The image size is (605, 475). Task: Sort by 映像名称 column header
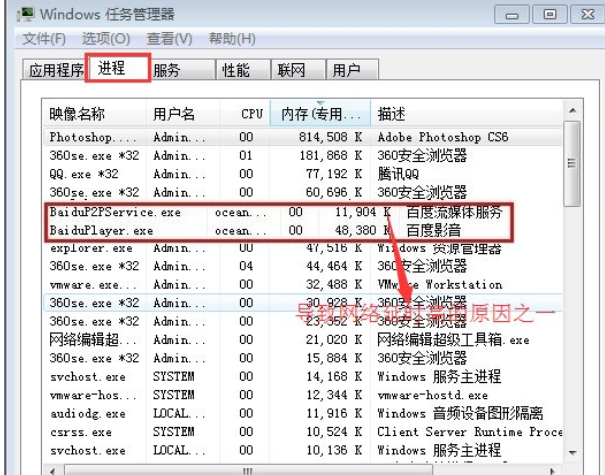click(94, 113)
